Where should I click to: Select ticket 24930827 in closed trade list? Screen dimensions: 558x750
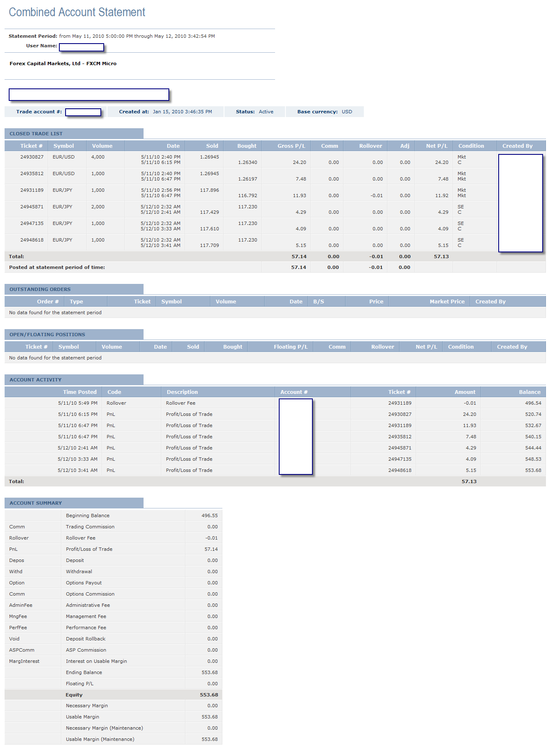32,157
